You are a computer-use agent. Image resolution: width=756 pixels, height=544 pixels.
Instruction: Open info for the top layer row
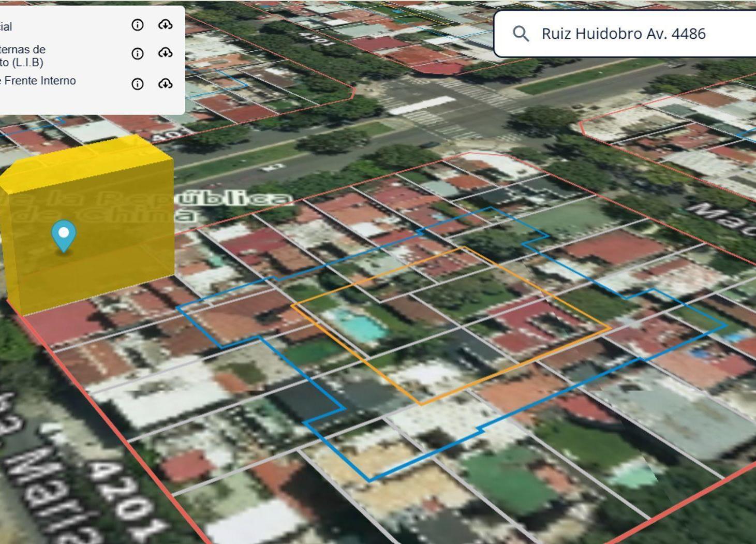137,25
